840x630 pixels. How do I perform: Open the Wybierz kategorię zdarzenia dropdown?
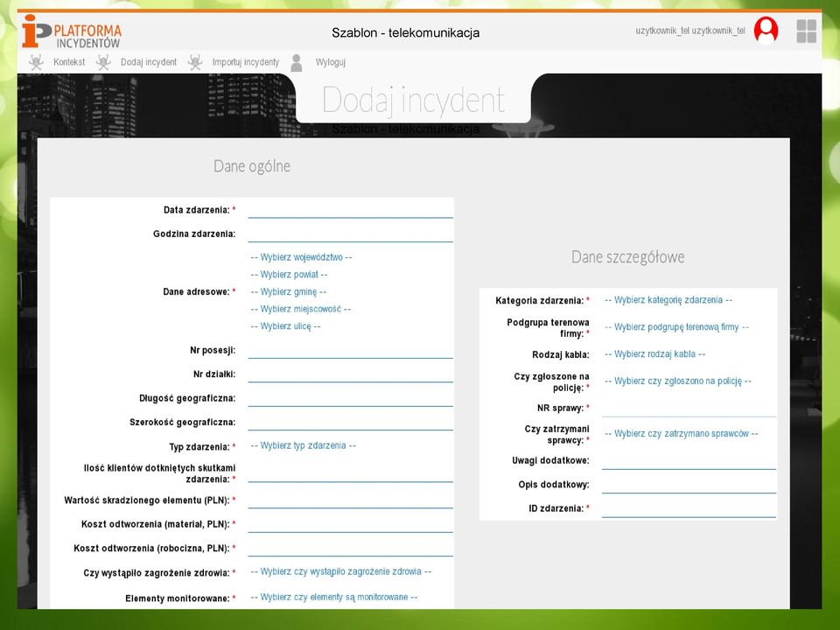tap(668, 300)
